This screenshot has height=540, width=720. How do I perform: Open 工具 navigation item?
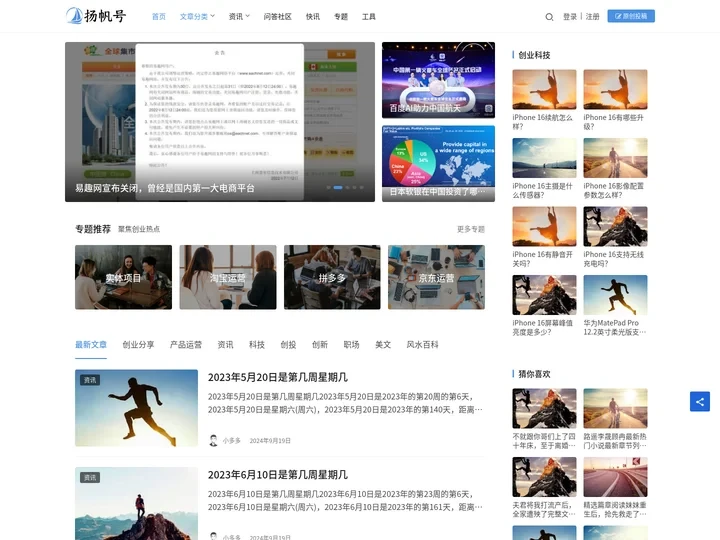(369, 17)
